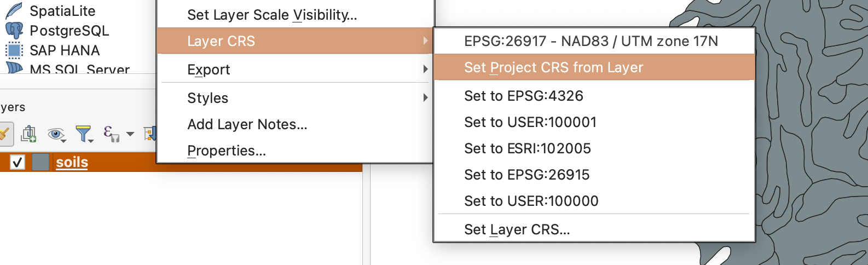Choose Set Layer Scale Visibility...
This screenshot has width=868, height=265.
(271, 15)
